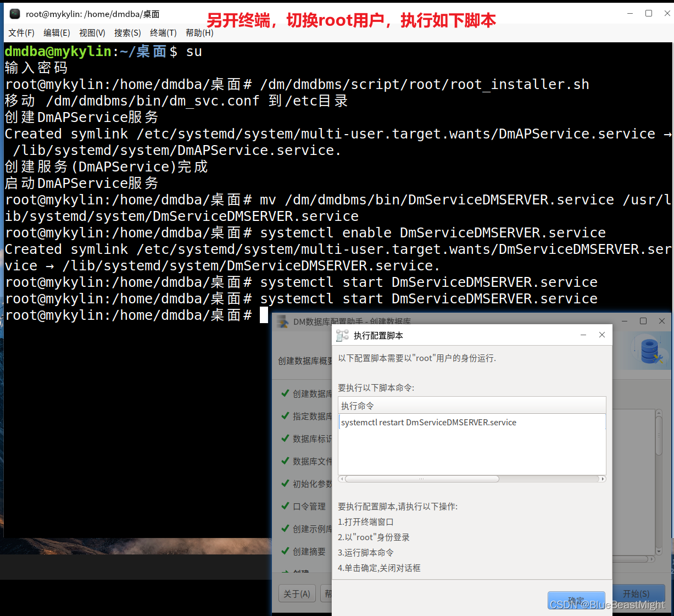
Task: Click the terminal icon in the title bar
Action: [15, 14]
